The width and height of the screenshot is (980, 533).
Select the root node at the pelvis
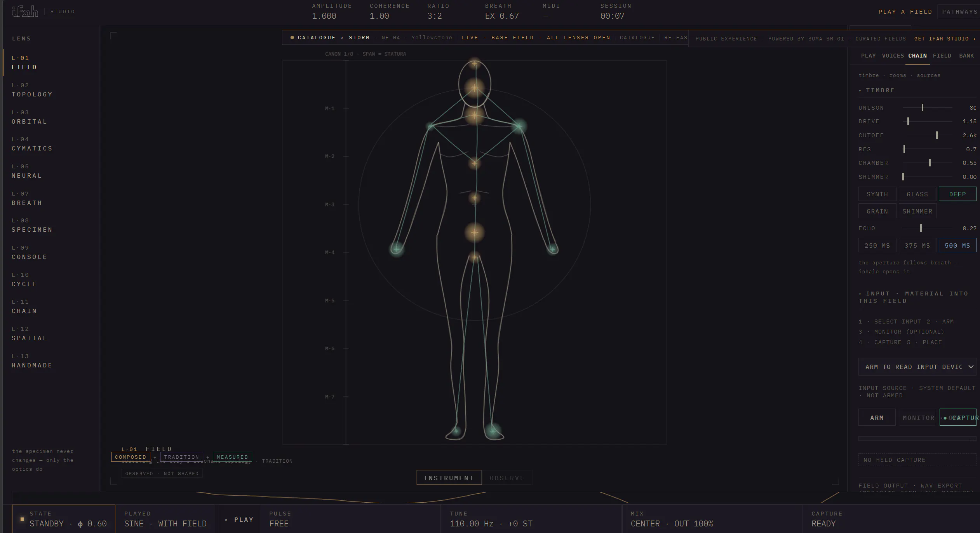click(x=475, y=257)
